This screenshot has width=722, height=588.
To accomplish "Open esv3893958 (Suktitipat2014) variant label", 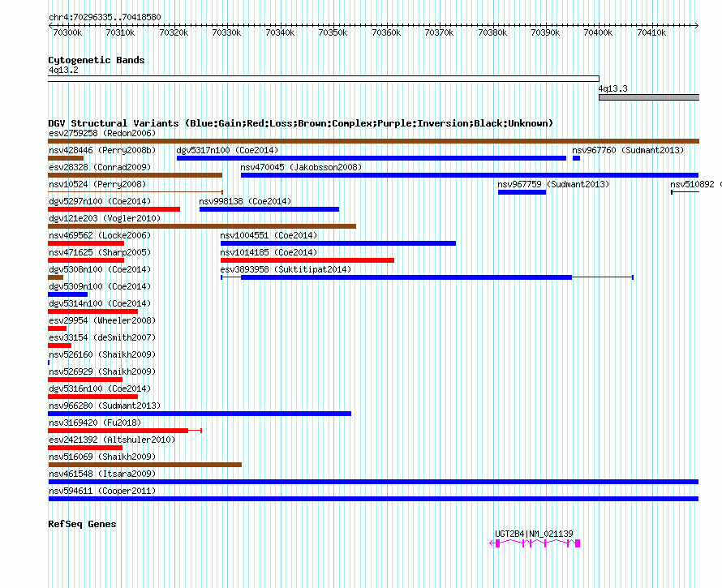I will point(286,269).
